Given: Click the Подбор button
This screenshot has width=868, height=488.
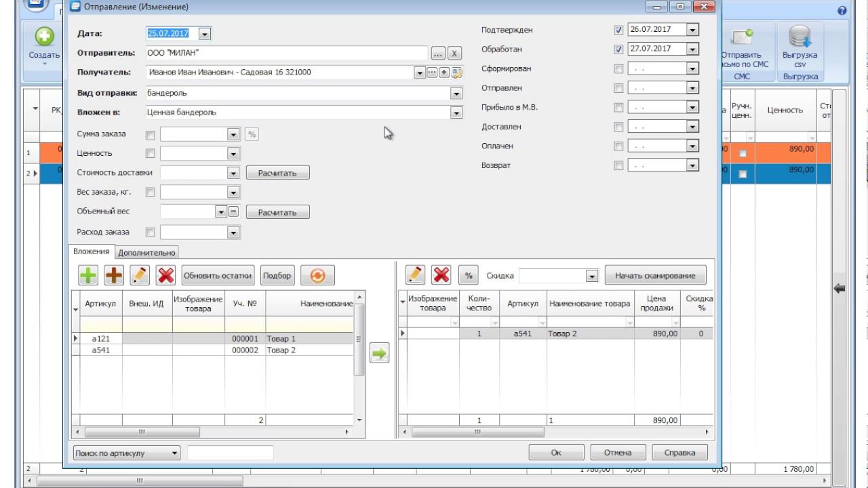Looking at the screenshot, I should point(277,276).
